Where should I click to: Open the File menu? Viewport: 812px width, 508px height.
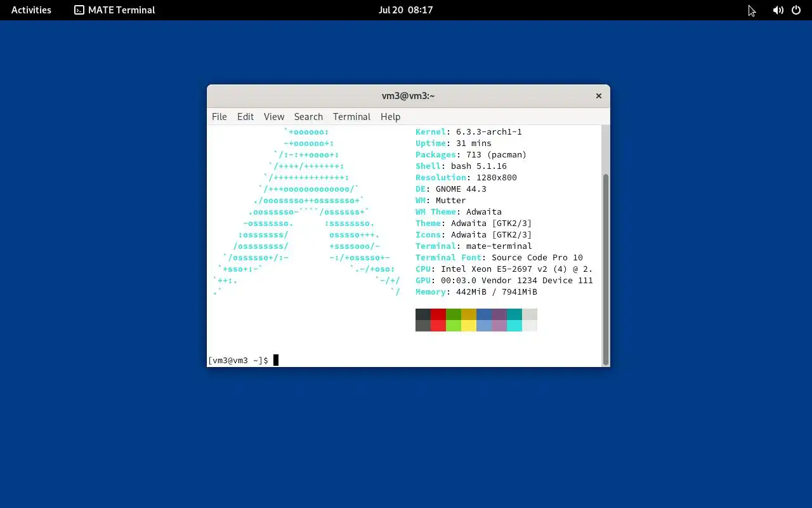[219, 117]
